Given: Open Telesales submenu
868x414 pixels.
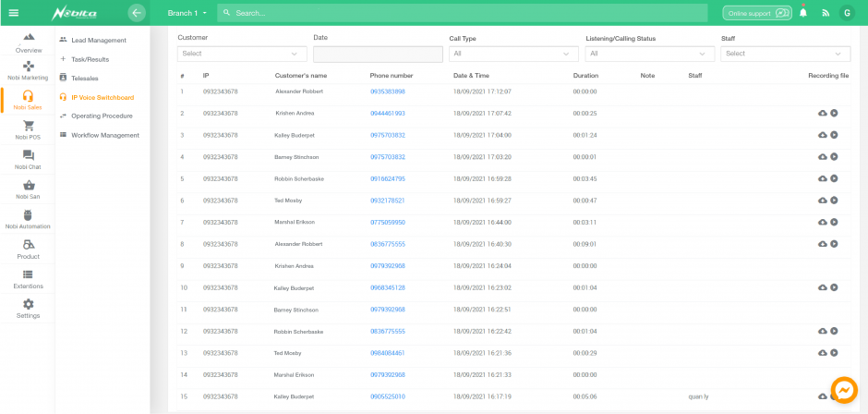Looking at the screenshot, I should pyautogui.click(x=79, y=79).
